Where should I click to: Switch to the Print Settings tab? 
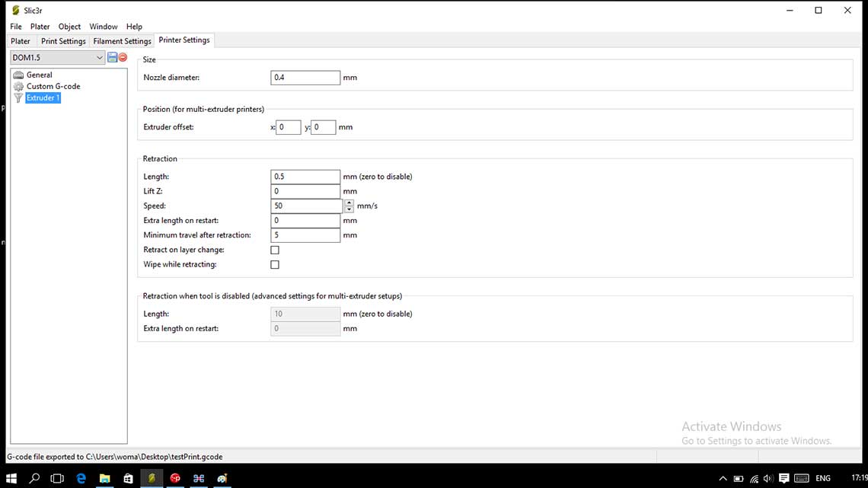point(63,41)
